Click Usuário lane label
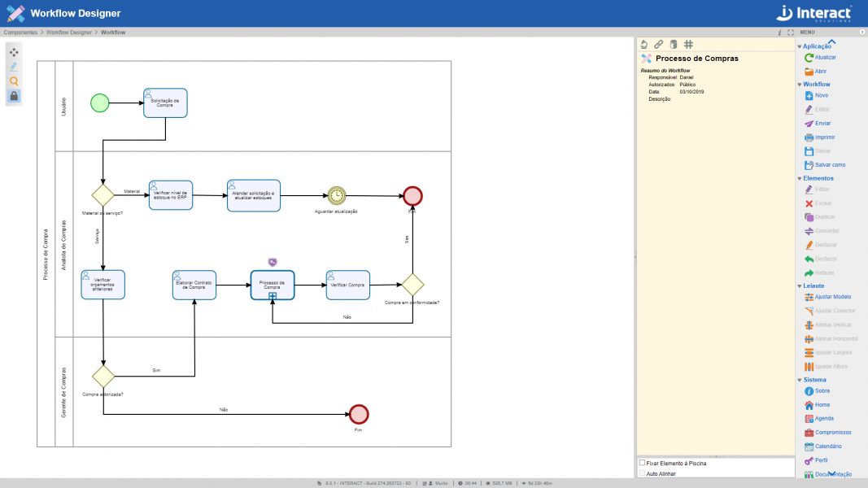The height and width of the screenshot is (488, 868). click(63, 107)
